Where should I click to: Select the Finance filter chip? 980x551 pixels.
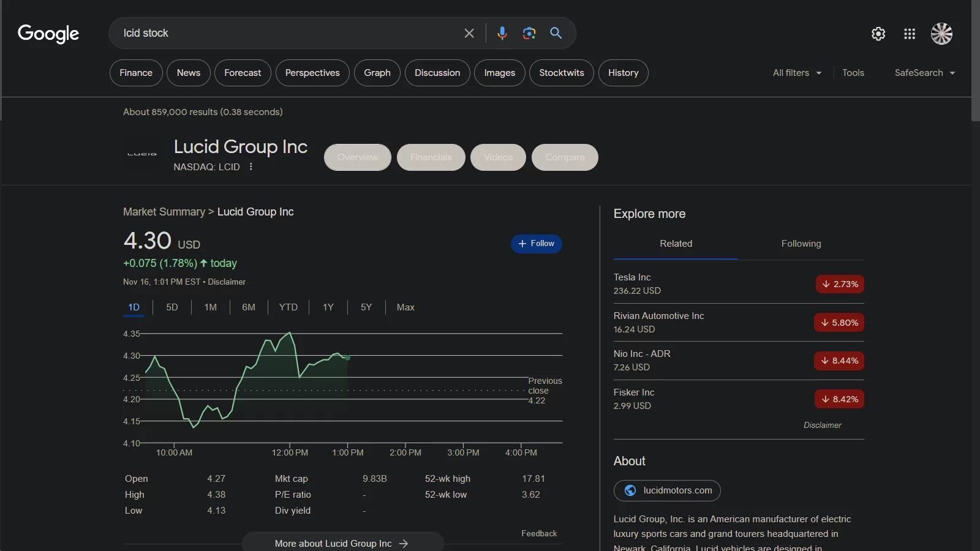click(136, 73)
